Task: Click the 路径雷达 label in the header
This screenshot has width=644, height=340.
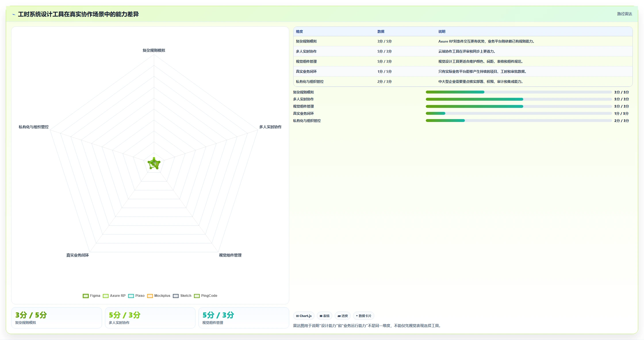Action: pyautogui.click(x=624, y=14)
